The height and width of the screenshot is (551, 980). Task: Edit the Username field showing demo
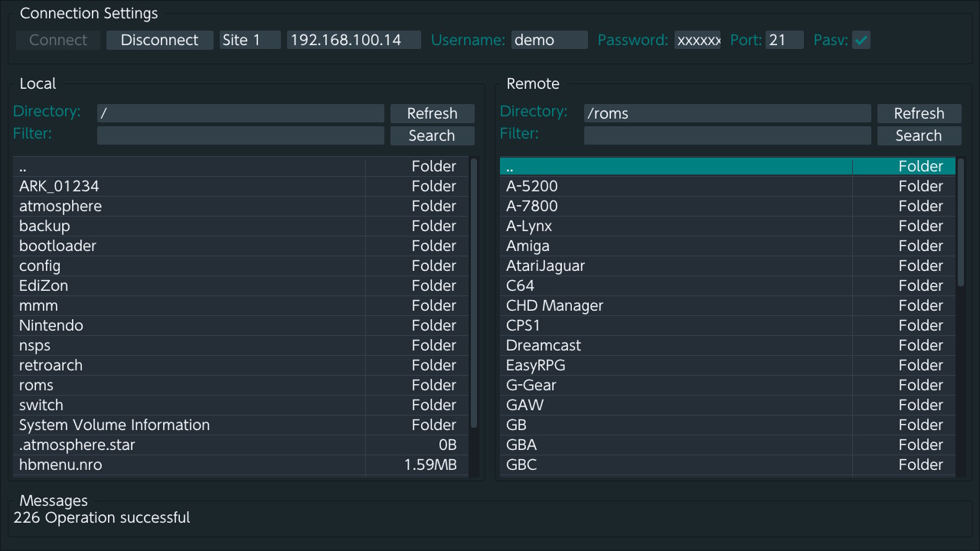[549, 40]
